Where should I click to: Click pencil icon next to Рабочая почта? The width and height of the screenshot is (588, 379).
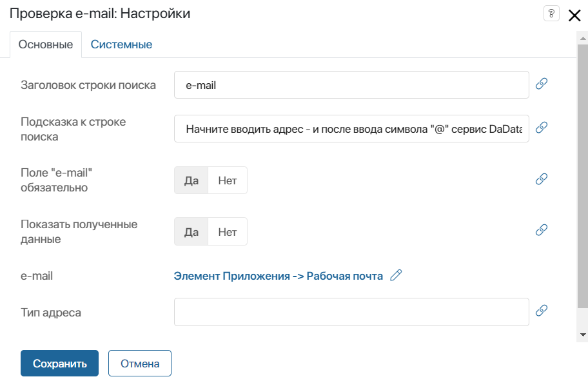pyautogui.click(x=396, y=275)
